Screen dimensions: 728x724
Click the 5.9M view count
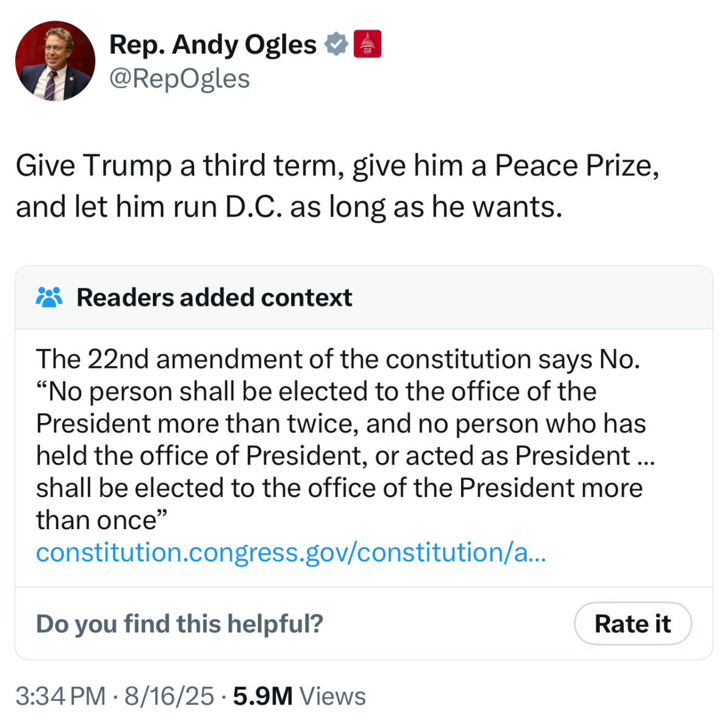(x=263, y=696)
